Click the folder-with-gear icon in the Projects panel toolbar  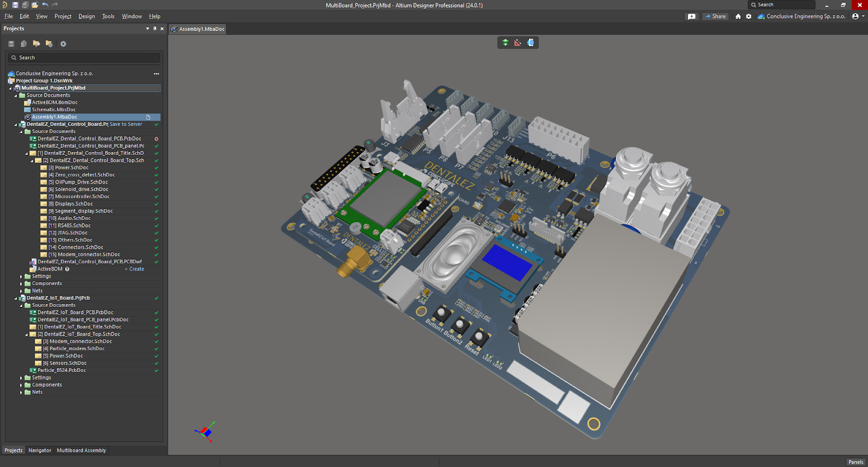pyautogui.click(x=49, y=44)
